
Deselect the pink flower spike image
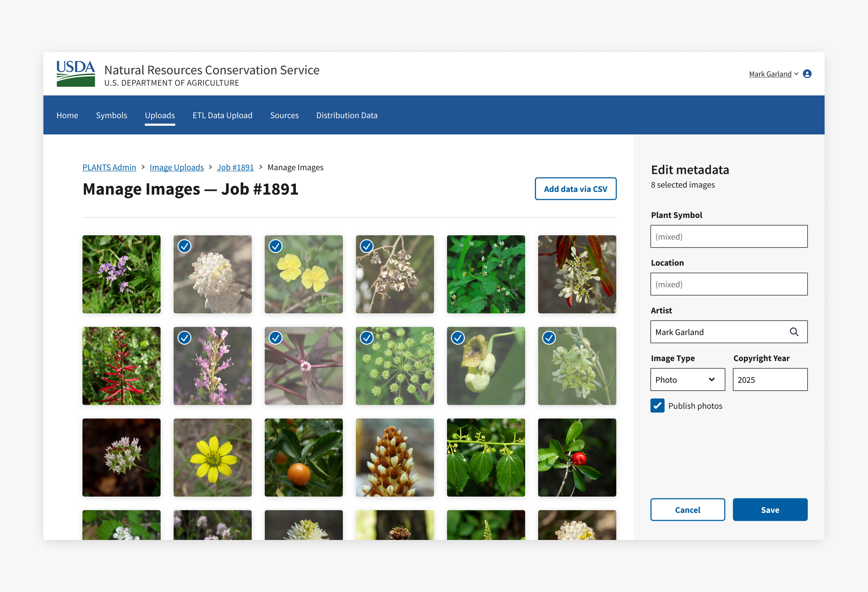click(x=184, y=338)
